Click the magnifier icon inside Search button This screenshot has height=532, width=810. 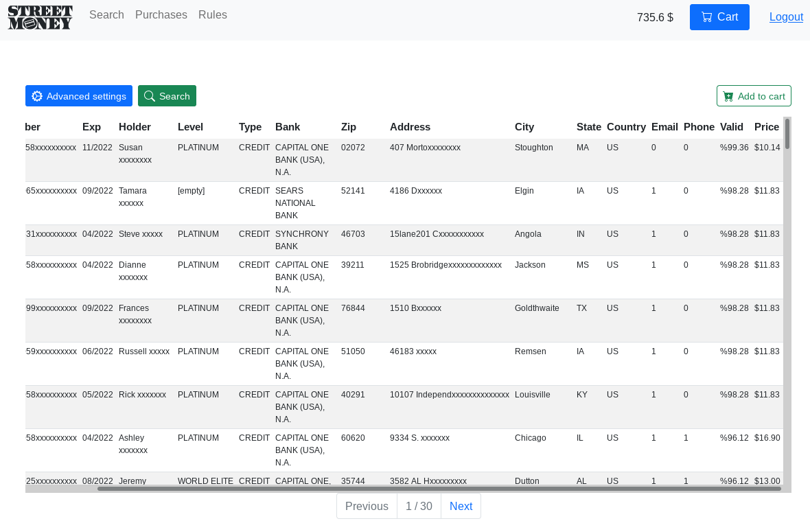pos(150,95)
